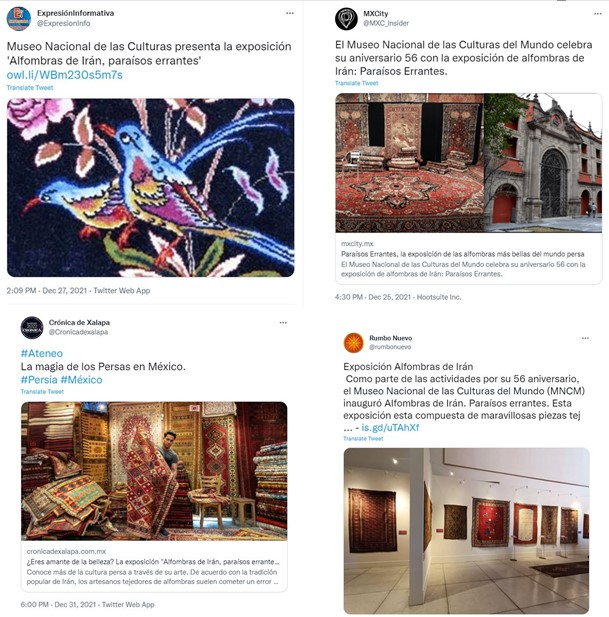Translate the Rumbo Nuevo tweet
The width and height of the screenshot is (609, 617).
(x=363, y=438)
